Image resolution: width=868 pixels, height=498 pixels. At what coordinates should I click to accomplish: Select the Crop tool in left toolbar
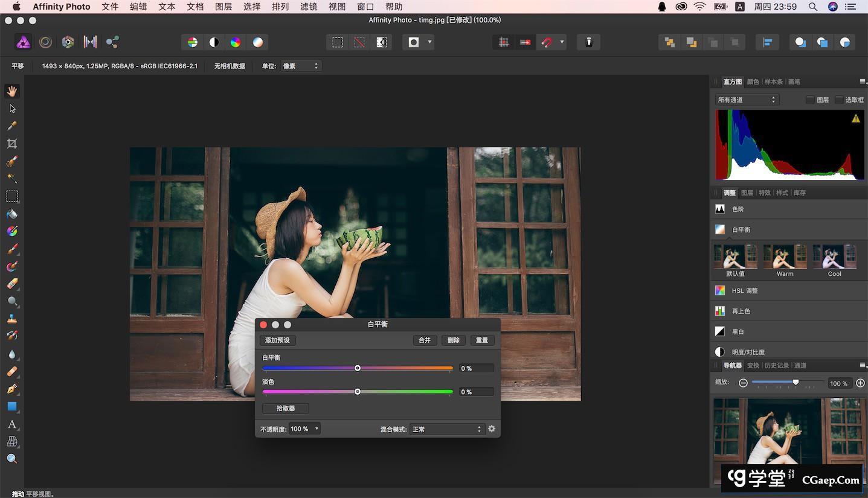(x=12, y=144)
